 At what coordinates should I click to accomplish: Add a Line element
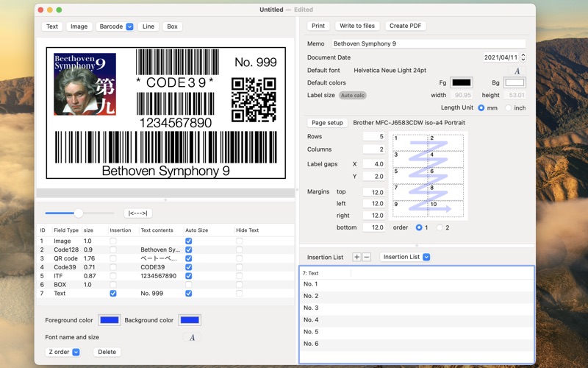coord(148,26)
